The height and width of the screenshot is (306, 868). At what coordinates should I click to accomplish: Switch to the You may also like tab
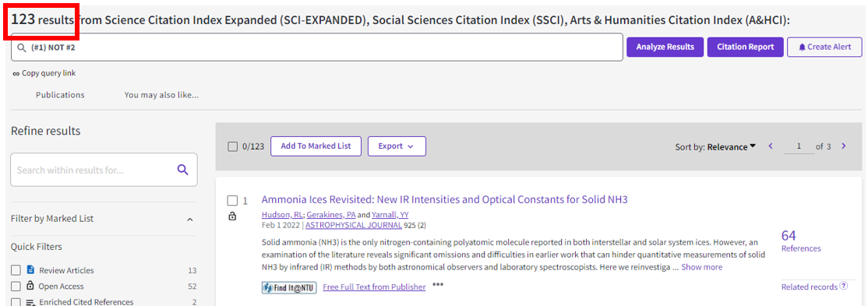click(161, 95)
